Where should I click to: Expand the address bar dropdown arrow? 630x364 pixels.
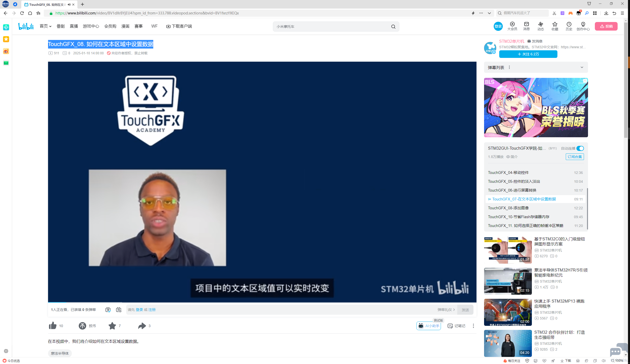click(x=489, y=13)
